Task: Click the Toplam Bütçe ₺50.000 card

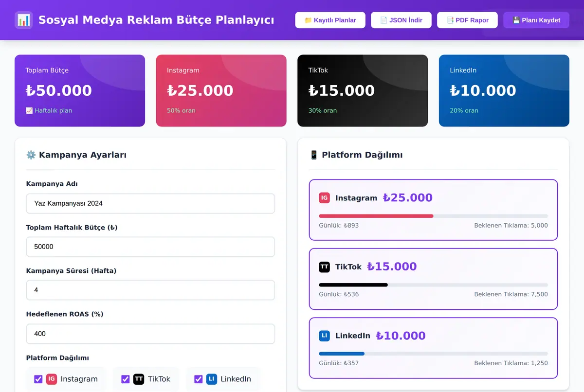Action: point(80,90)
